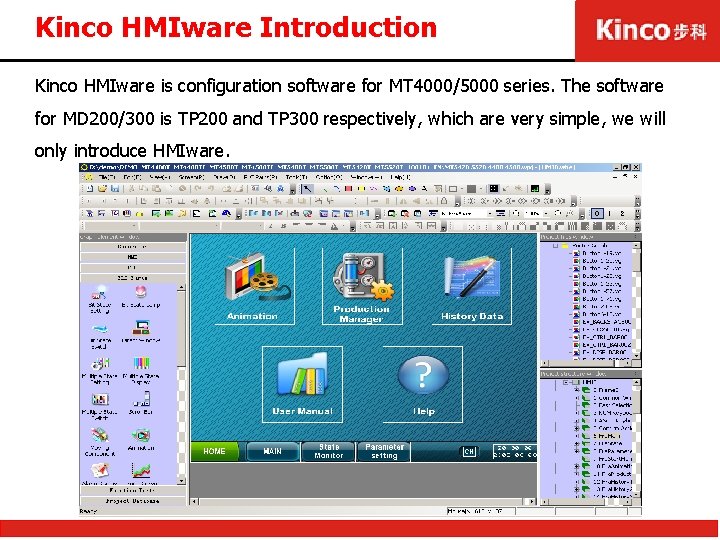Screen dimensions: 720x540
Task: Add a Multiple State Switch component
Action: click(x=100, y=407)
